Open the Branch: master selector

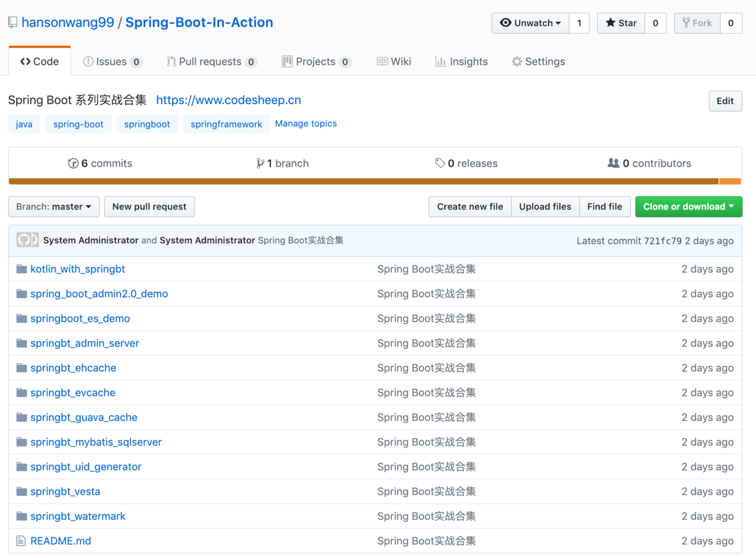pyautogui.click(x=54, y=207)
